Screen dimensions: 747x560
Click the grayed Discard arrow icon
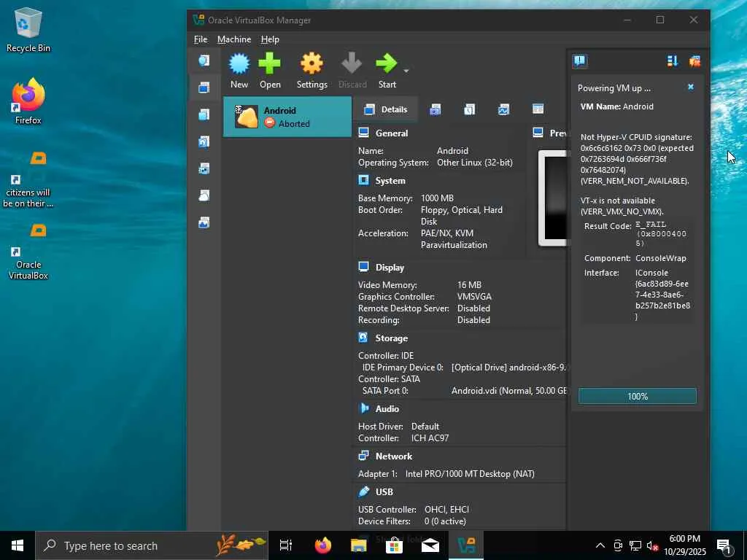point(352,63)
